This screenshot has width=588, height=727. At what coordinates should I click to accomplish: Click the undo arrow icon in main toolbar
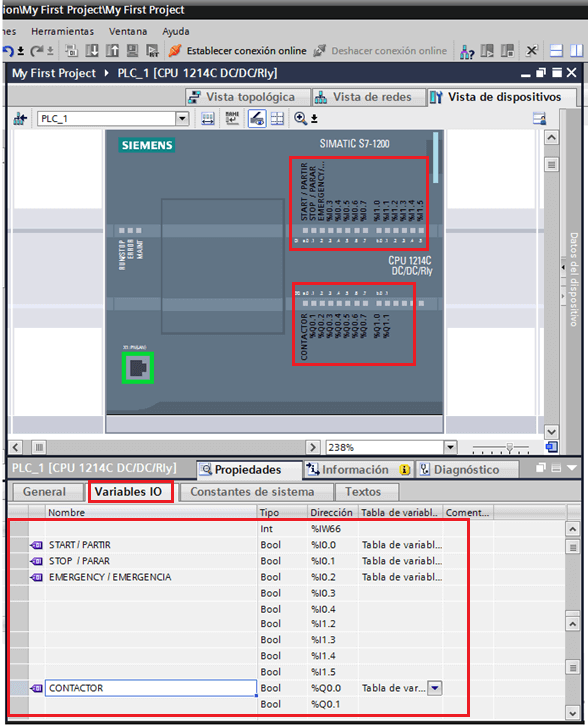[x=8, y=51]
